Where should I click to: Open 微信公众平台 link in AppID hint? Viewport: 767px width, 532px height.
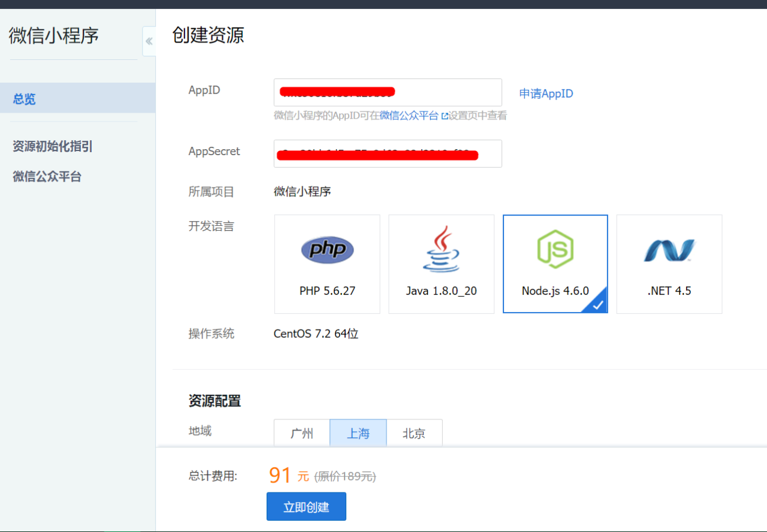[x=409, y=116]
